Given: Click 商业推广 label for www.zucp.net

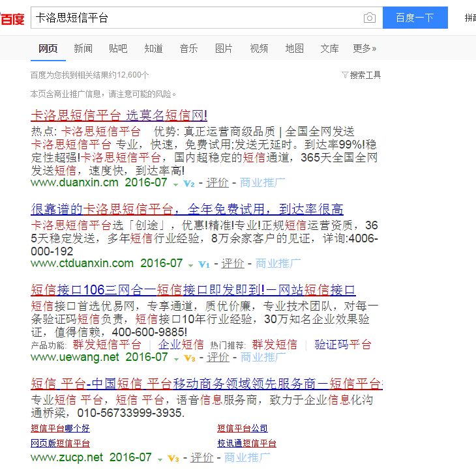Looking at the screenshot, I should coord(247,458).
